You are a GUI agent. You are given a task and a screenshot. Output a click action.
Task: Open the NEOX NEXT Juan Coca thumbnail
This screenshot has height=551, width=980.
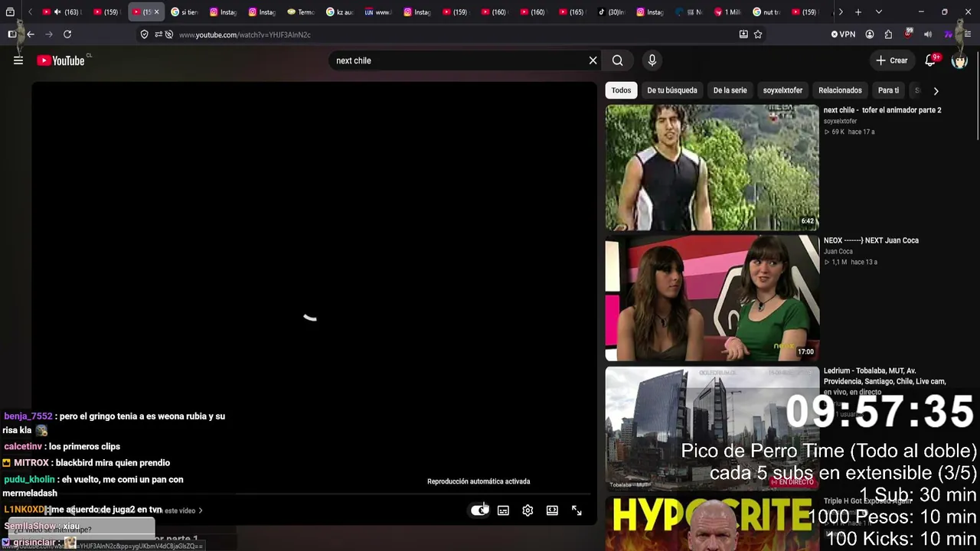[x=712, y=298]
